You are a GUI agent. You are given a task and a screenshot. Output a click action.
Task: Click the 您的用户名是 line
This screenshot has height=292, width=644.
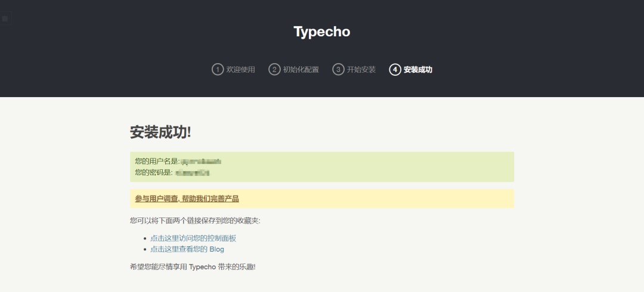[x=179, y=161]
